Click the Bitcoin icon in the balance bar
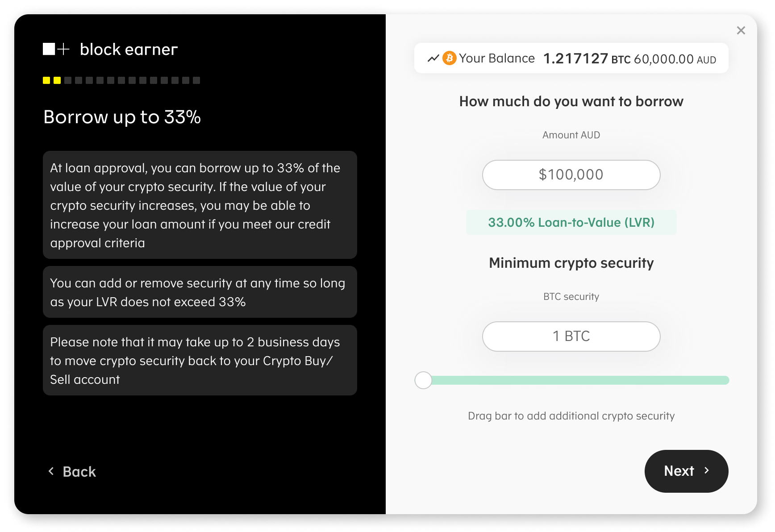Image resolution: width=775 pixels, height=532 pixels. pyautogui.click(x=449, y=58)
